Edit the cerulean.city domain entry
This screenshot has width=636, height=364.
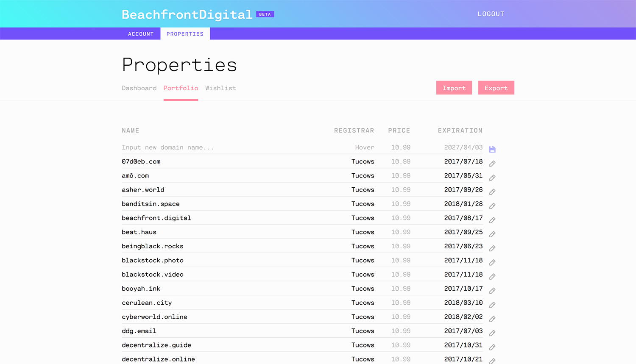492,304
